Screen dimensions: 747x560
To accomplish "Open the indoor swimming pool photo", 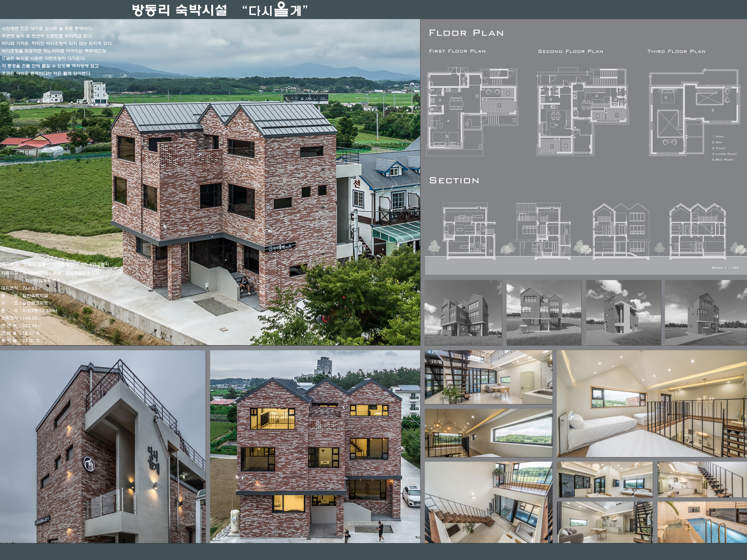I will (x=702, y=522).
